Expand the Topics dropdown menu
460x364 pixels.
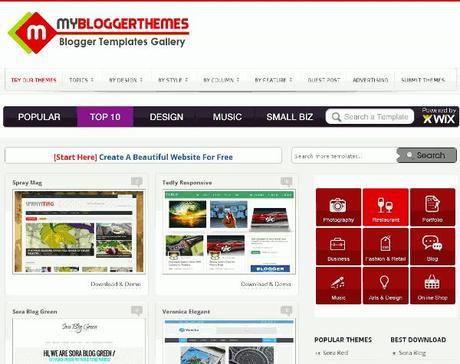(x=81, y=80)
